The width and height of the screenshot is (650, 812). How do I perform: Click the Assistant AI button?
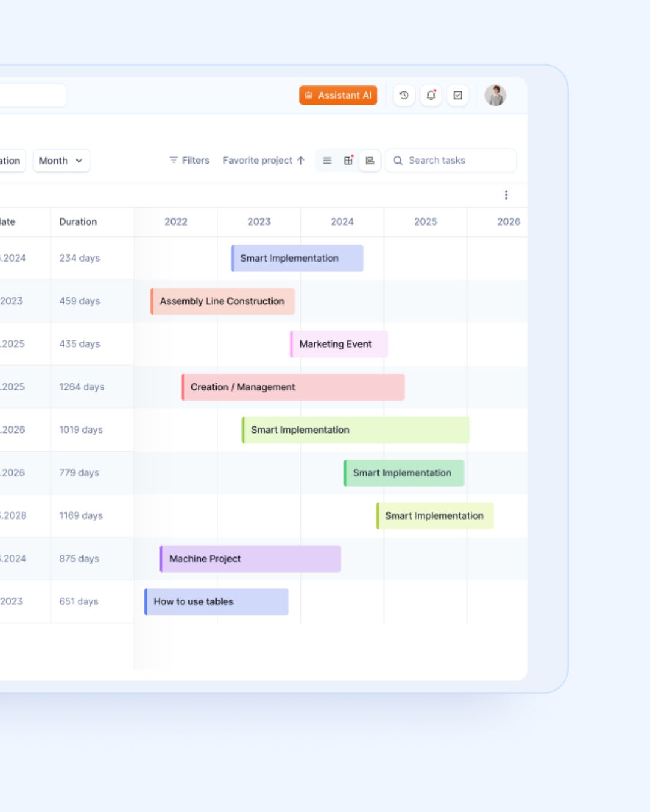click(338, 95)
